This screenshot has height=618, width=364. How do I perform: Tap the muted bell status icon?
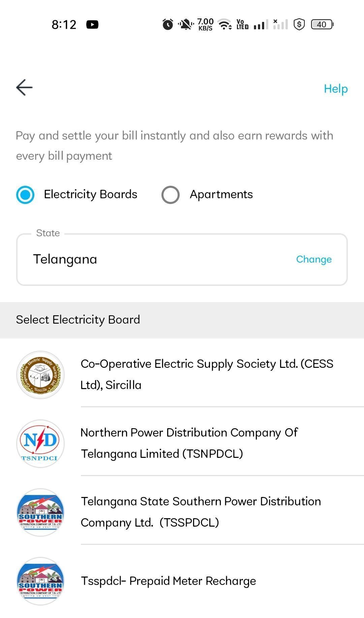(185, 24)
